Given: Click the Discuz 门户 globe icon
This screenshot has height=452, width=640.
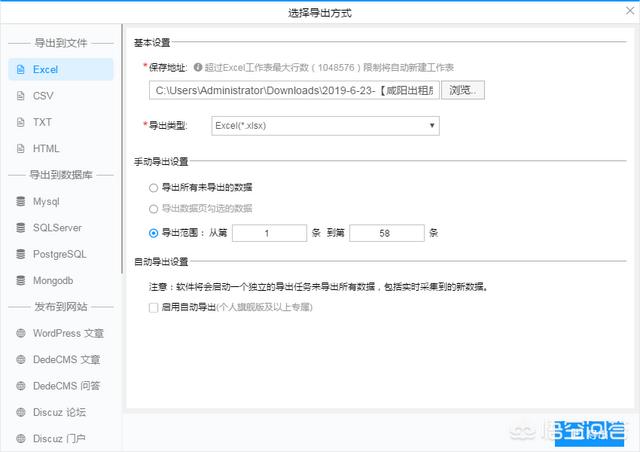Looking at the screenshot, I should coord(20,439).
